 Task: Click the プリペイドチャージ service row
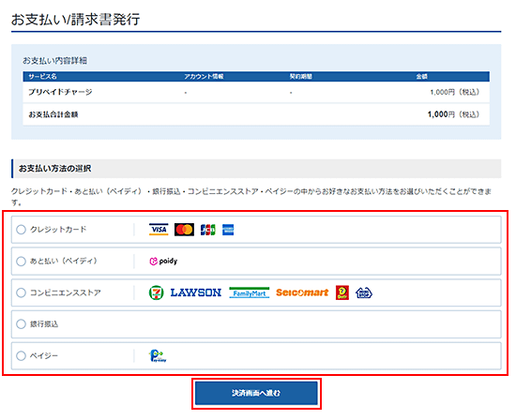(256, 92)
